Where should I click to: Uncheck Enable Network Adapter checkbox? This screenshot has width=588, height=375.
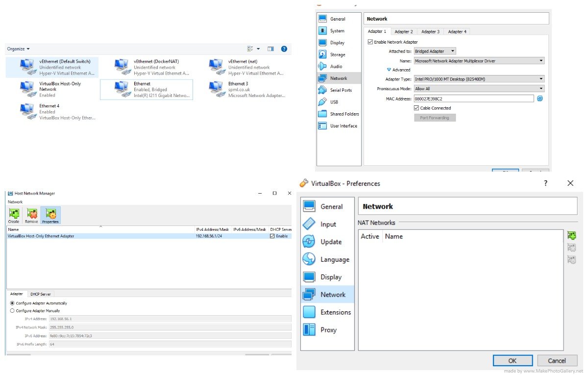point(370,42)
